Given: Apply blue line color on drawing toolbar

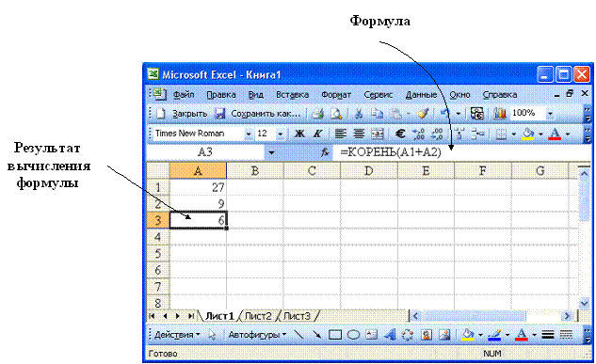Looking at the screenshot, I should click(494, 335).
